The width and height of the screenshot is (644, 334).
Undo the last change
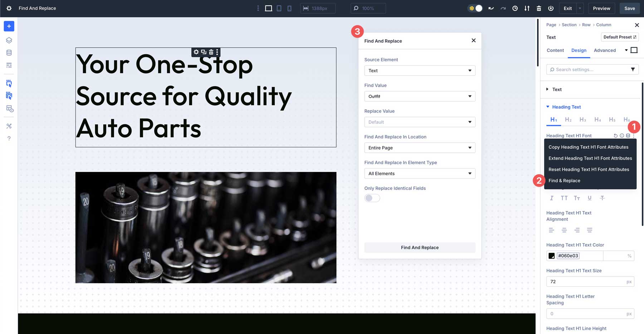coord(491,8)
